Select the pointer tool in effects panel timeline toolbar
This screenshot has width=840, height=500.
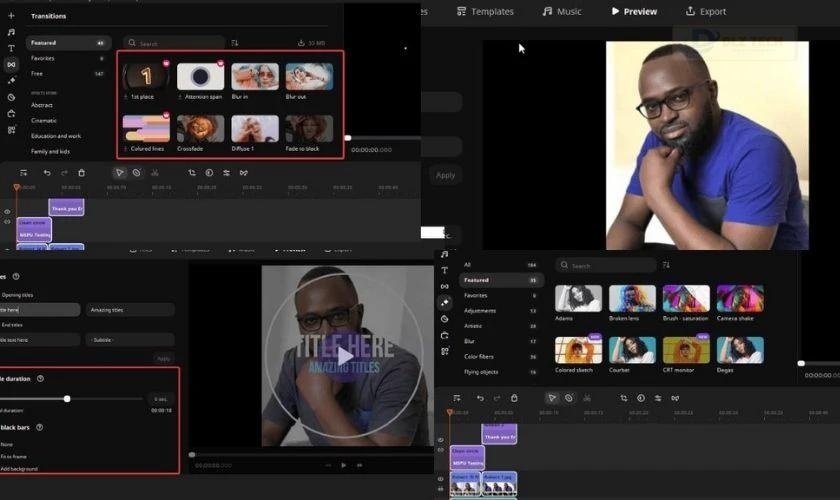(x=552, y=398)
